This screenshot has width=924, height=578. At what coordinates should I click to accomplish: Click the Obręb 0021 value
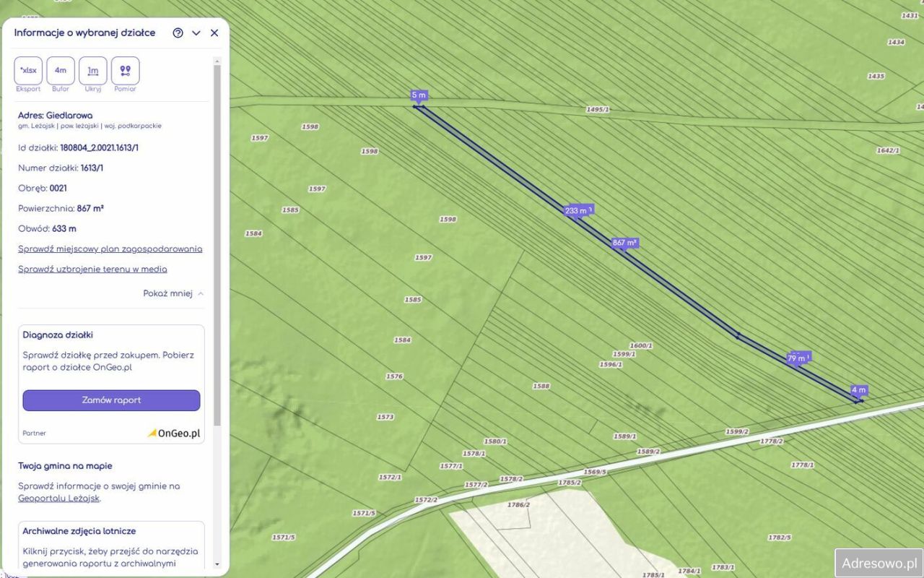(58, 189)
